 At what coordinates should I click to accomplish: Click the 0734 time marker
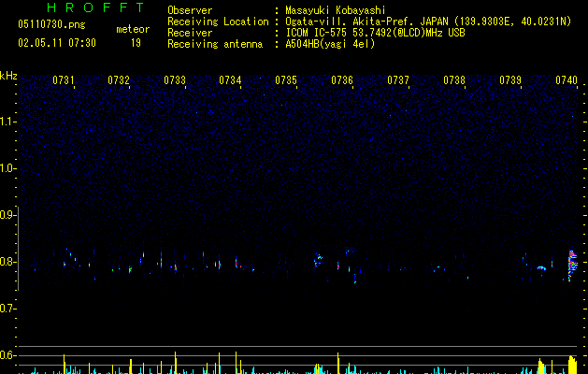tap(230, 80)
